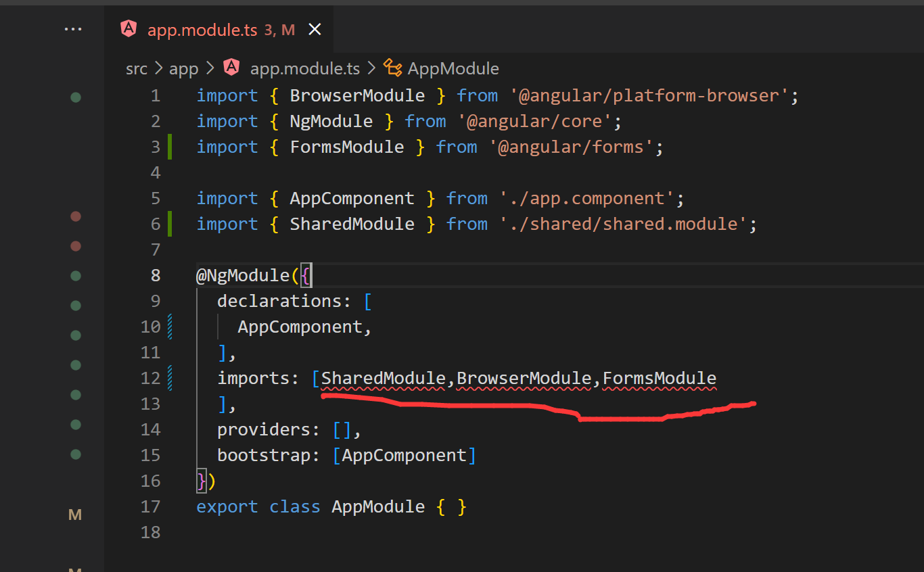Click the Angular file icon in the breadcrumb
Screen dimensions: 924x572
(x=232, y=68)
